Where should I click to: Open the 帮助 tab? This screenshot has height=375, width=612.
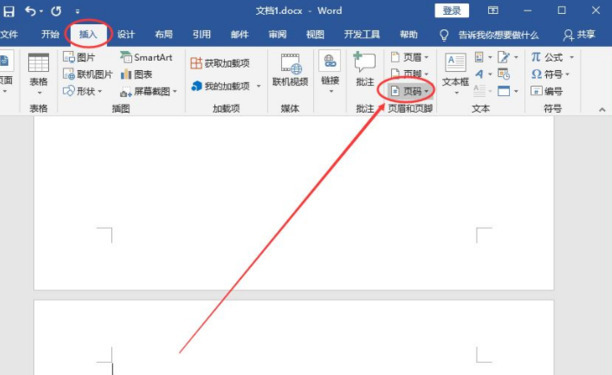409,34
